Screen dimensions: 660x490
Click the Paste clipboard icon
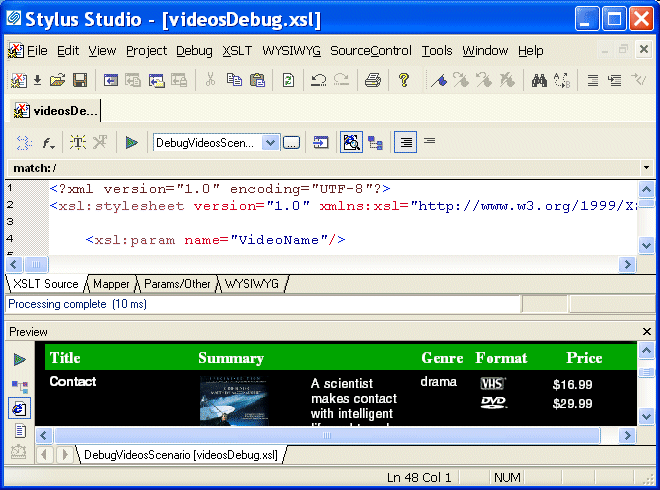pos(257,81)
